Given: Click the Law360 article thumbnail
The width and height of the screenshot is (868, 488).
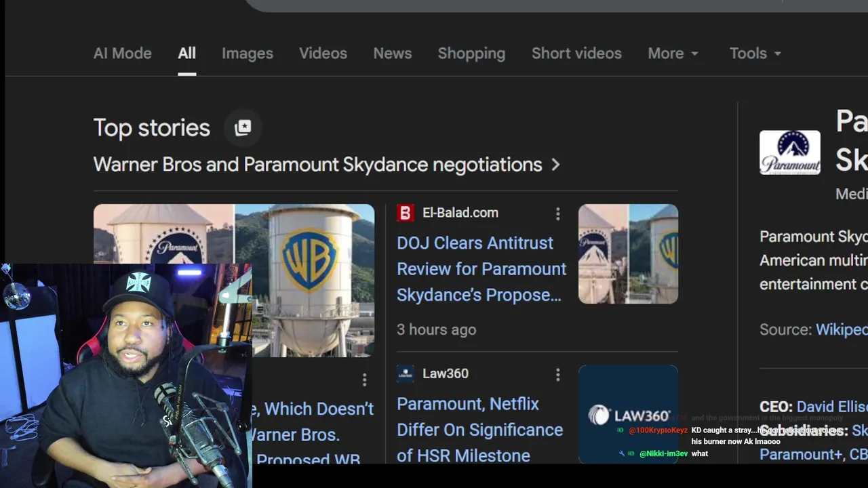Looking at the screenshot, I should click(628, 414).
